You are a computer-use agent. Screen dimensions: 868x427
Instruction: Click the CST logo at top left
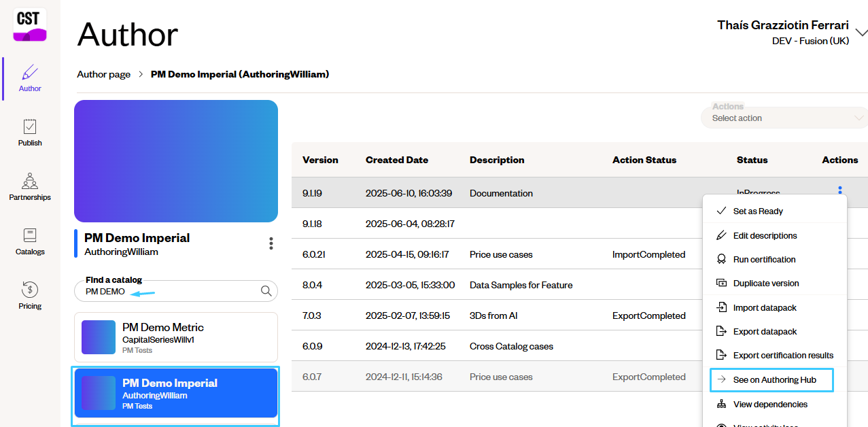(x=29, y=22)
